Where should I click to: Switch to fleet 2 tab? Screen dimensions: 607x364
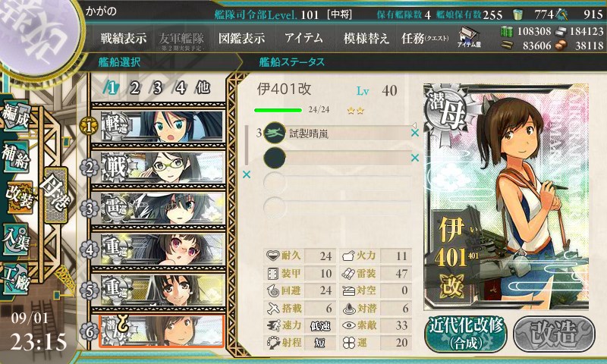(x=134, y=88)
